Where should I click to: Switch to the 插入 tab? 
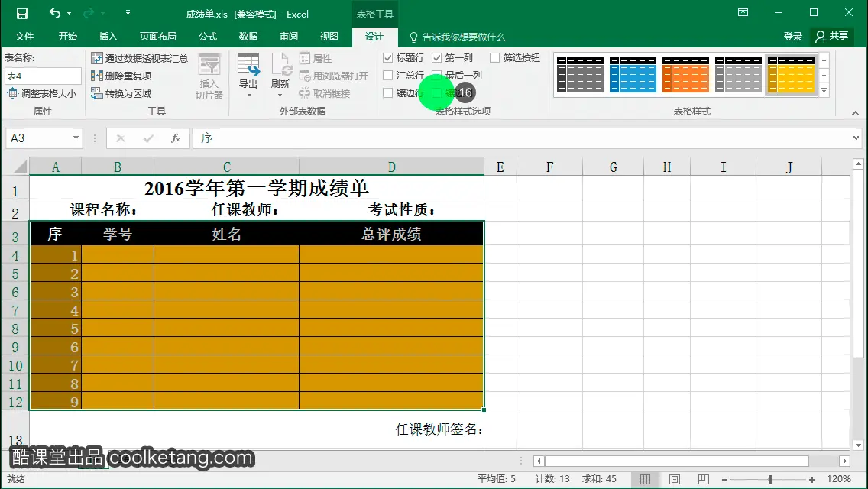click(x=108, y=37)
